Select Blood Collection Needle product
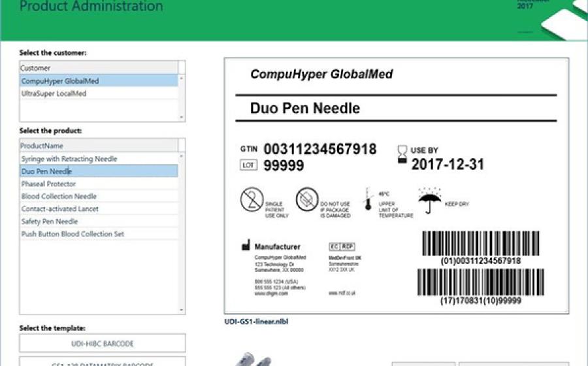Image resolution: width=588 pixels, height=366 pixels. [x=99, y=196]
